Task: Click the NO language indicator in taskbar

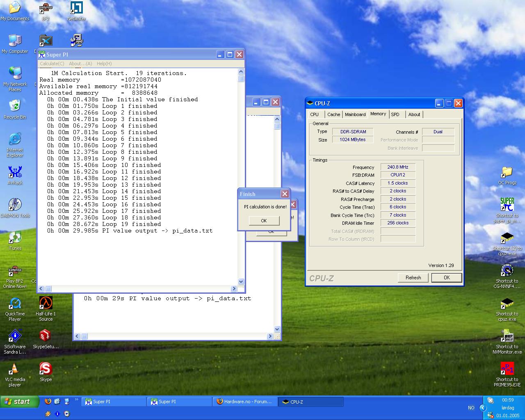Action: pyautogui.click(x=471, y=408)
